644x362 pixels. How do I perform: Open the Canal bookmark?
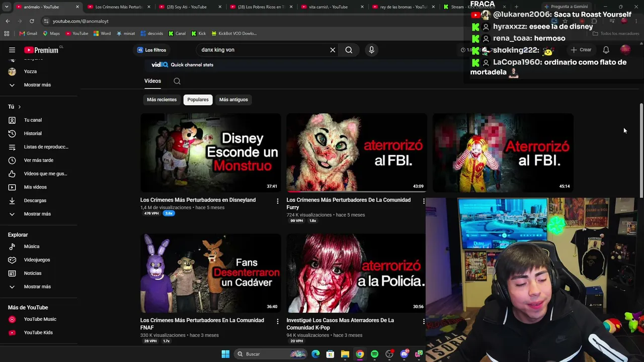[177, 34]
